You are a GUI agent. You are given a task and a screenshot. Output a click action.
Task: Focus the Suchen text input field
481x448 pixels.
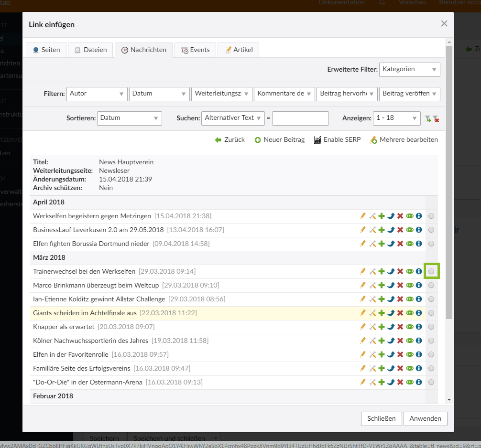(300, 118)
